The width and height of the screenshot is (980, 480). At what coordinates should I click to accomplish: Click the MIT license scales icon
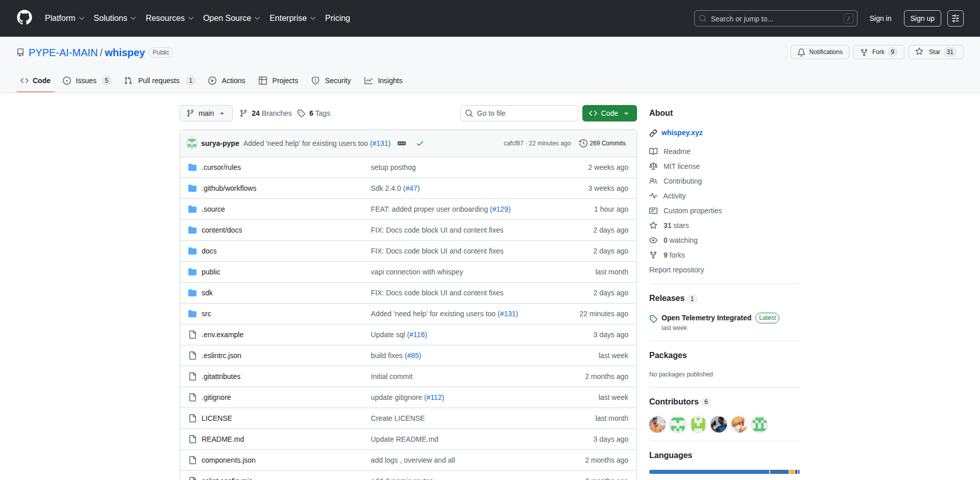coord(653,166)
